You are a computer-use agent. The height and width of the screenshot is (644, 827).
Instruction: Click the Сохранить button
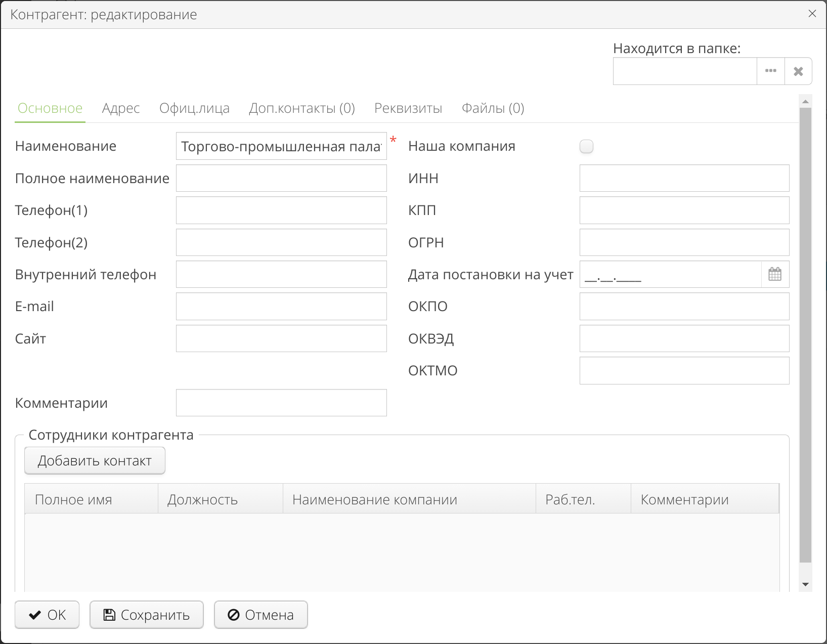(x=146, y=615)
